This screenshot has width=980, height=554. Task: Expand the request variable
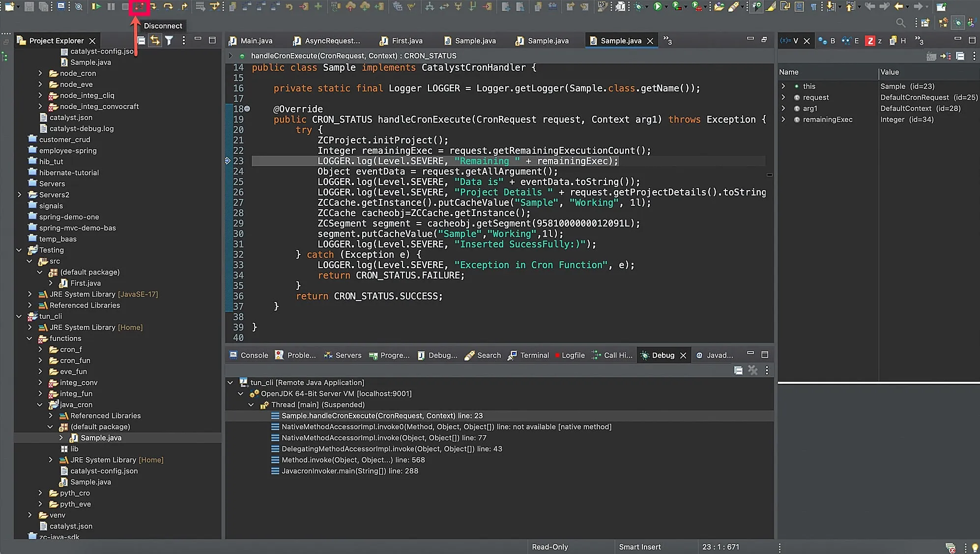tap(783, 97)
